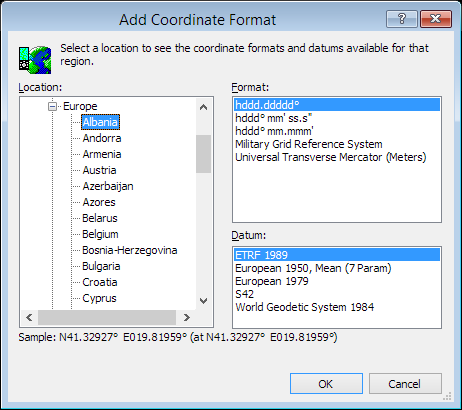
Task: Select Albania in the location tree
Action: pos(100,122)
